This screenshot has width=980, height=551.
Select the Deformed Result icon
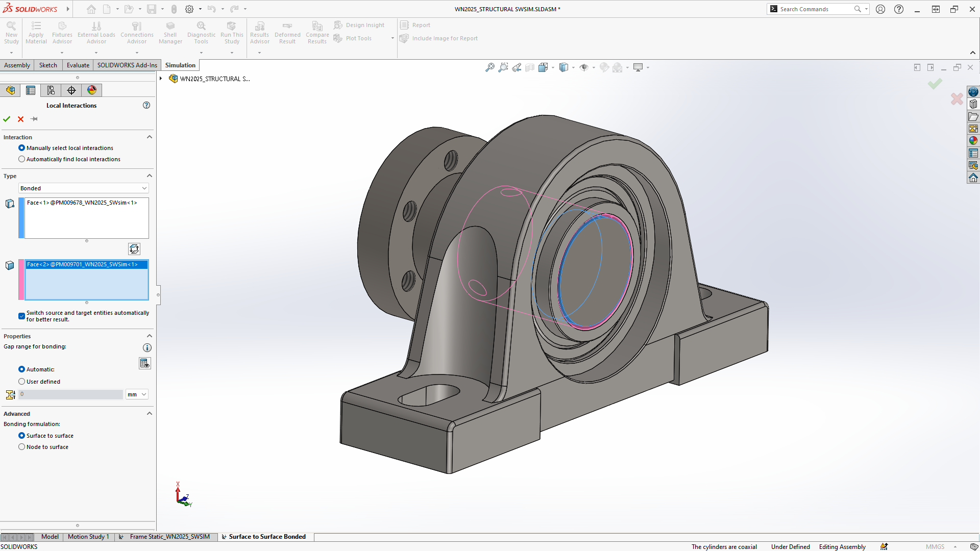287,32
